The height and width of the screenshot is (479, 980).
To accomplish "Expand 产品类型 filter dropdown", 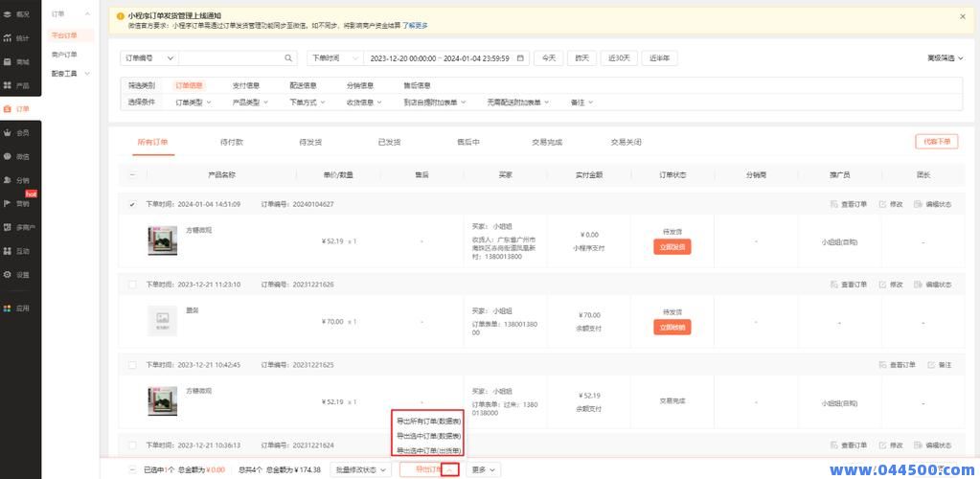I will coord(250,103).
